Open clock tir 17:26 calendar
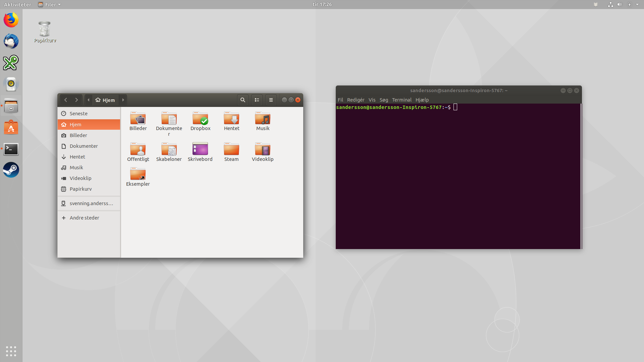This screenshot has height=362, width=644. coord(322,4)
